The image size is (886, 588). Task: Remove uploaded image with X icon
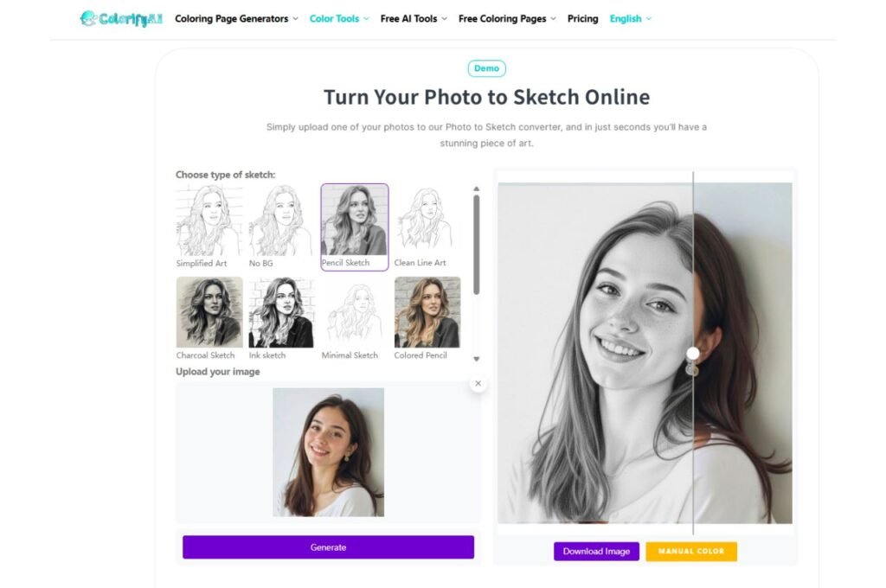(478, 383)
